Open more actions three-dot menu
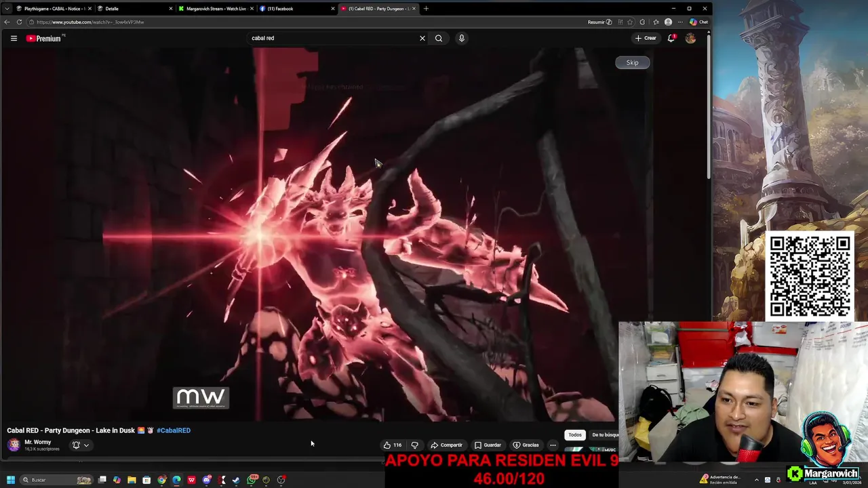 [x=553, y=445]
